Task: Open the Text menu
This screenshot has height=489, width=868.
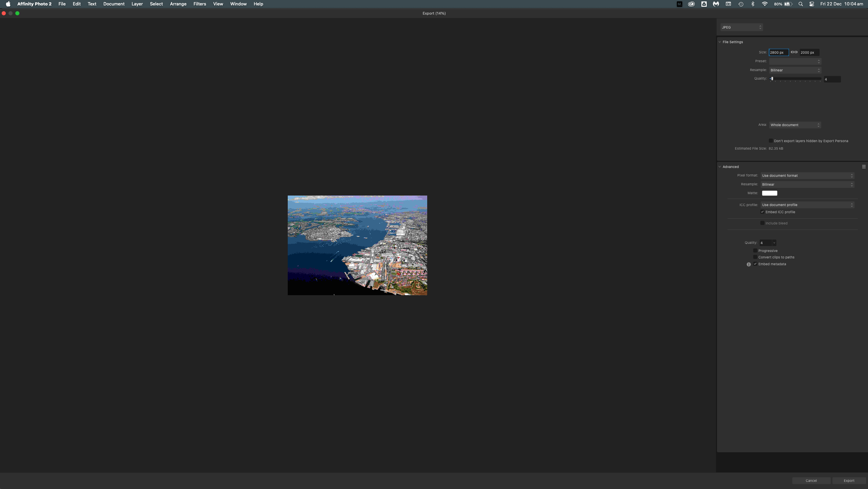Action: pyautogui.click(x=92, y=4)
